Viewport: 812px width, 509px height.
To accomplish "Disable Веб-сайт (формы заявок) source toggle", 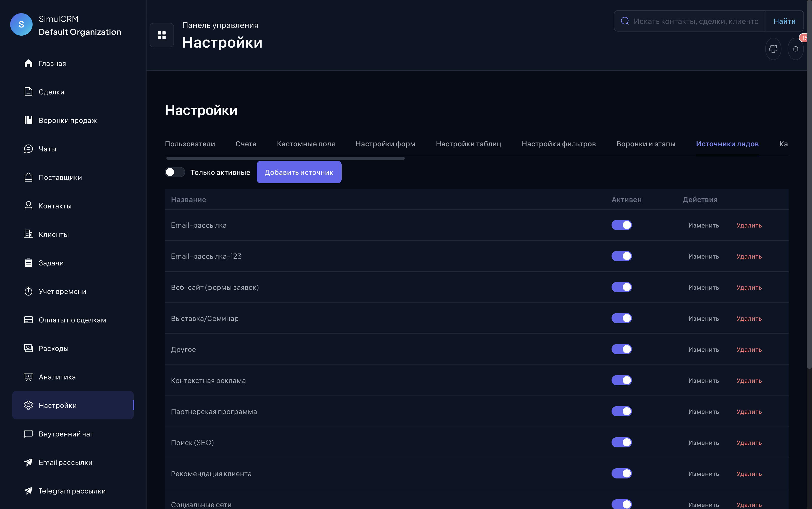I will tap(621, 287).
